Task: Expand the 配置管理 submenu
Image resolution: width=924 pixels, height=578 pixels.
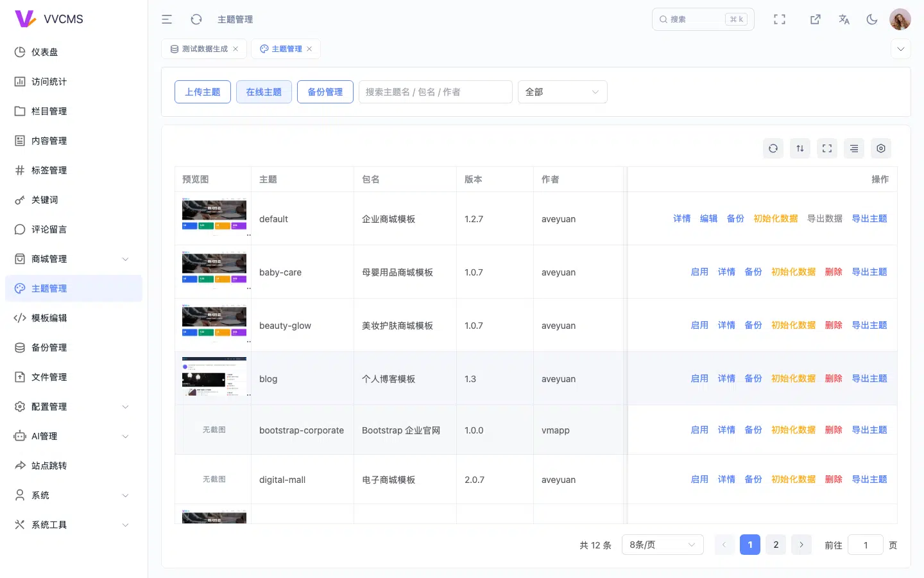Action: tap(74, 407)
